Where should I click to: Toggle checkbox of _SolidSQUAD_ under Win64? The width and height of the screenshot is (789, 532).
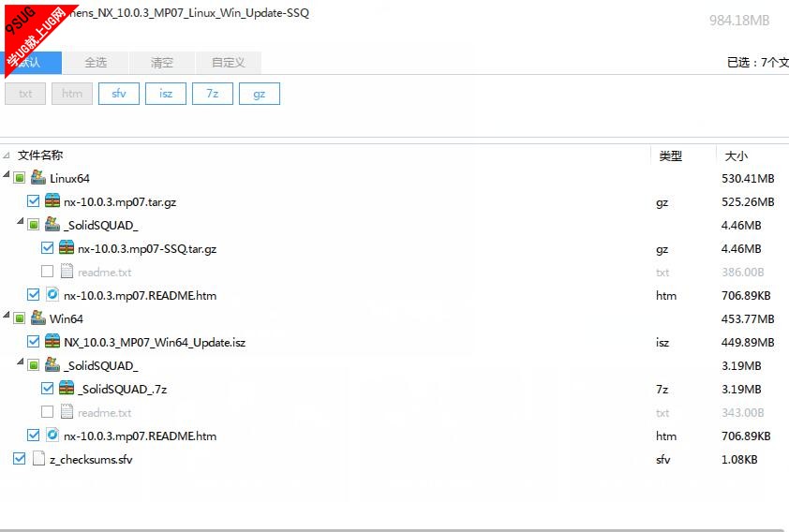(33, 364)
